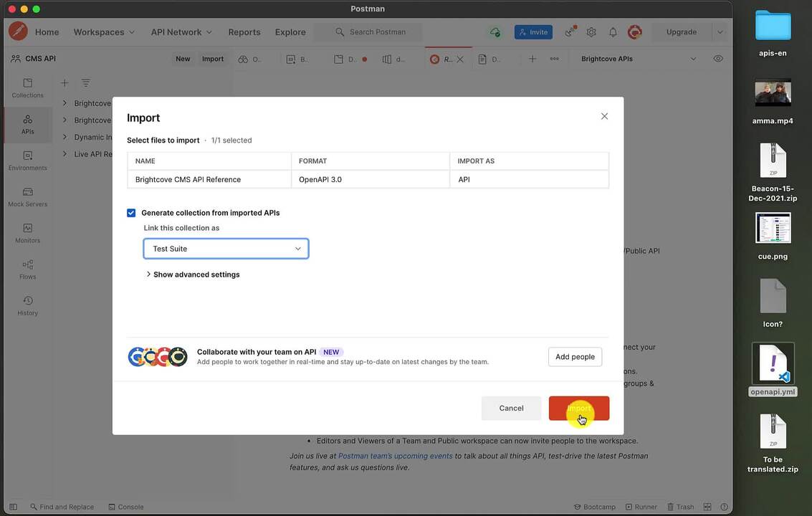Go to the Home menu item
The image size is (812, 516).
[x=47, y=32]
